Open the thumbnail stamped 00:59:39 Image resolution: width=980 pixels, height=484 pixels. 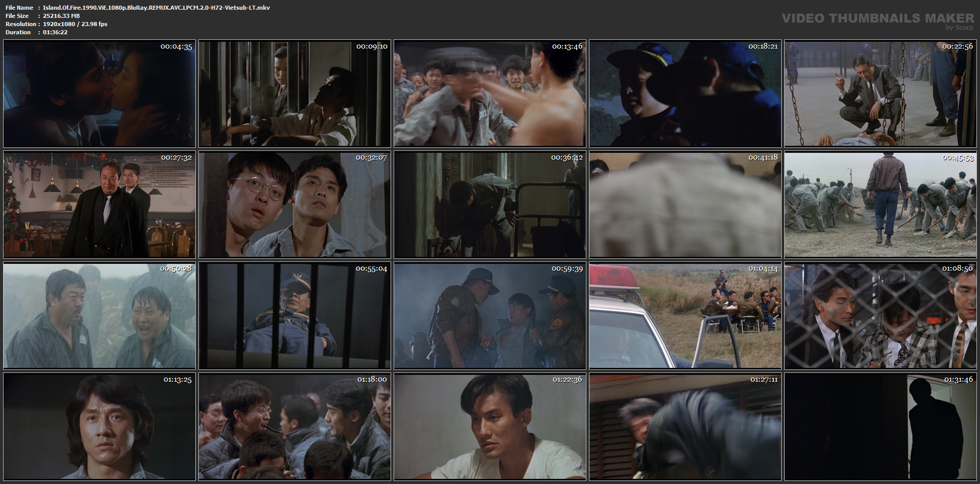coord(490,316)
